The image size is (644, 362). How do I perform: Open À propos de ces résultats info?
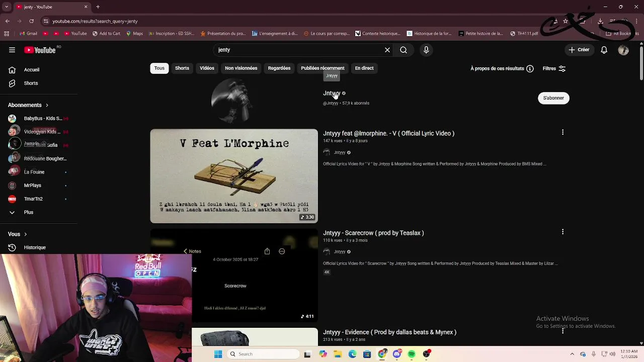(502, 68)
